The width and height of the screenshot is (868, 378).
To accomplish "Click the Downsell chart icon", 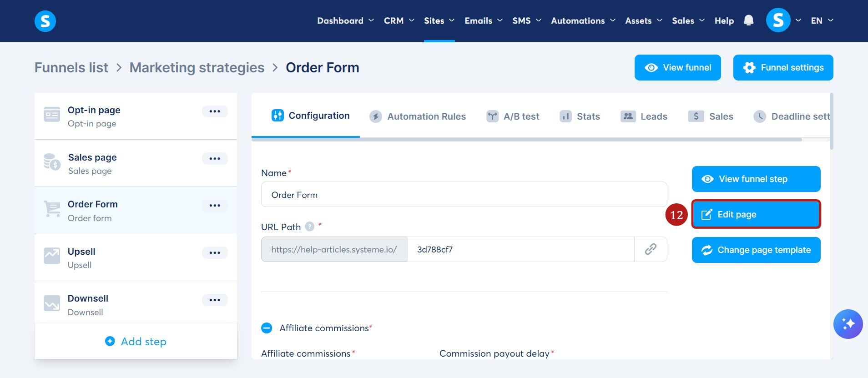I will point(52,303).
